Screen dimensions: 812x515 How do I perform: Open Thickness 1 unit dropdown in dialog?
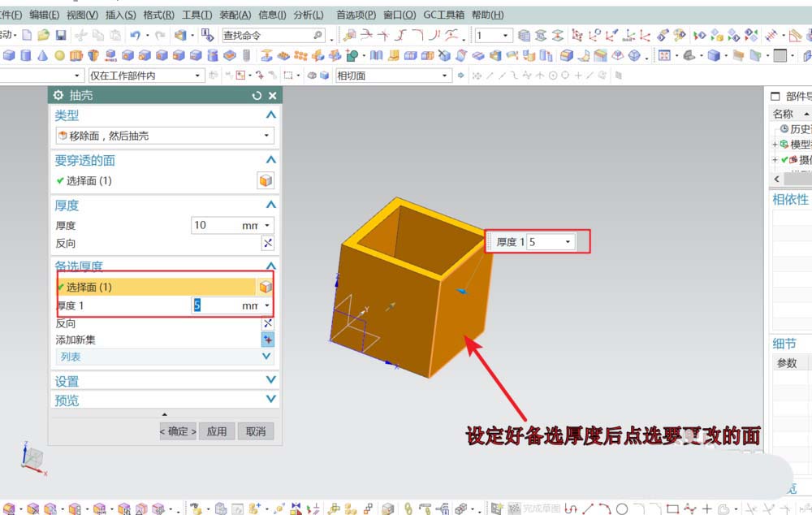[x=266, y=305]
